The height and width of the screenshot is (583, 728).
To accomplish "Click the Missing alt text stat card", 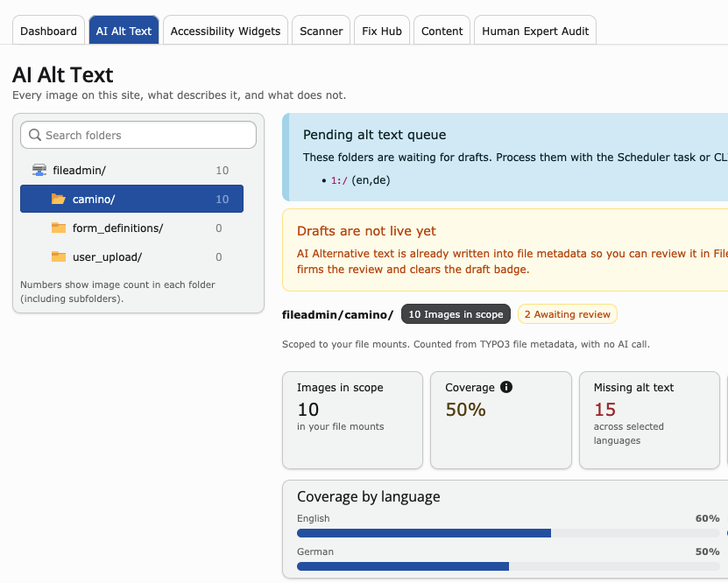I will 649,419.
